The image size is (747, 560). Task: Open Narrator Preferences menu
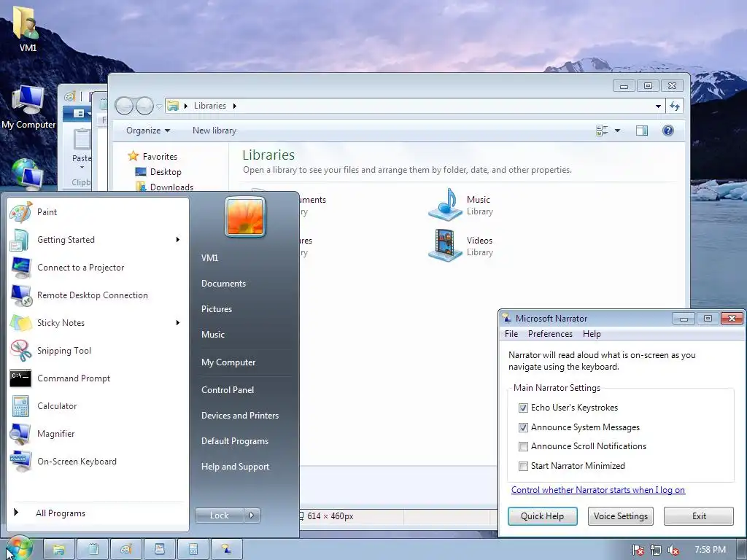pyautogui.click(x=550, y=334)
